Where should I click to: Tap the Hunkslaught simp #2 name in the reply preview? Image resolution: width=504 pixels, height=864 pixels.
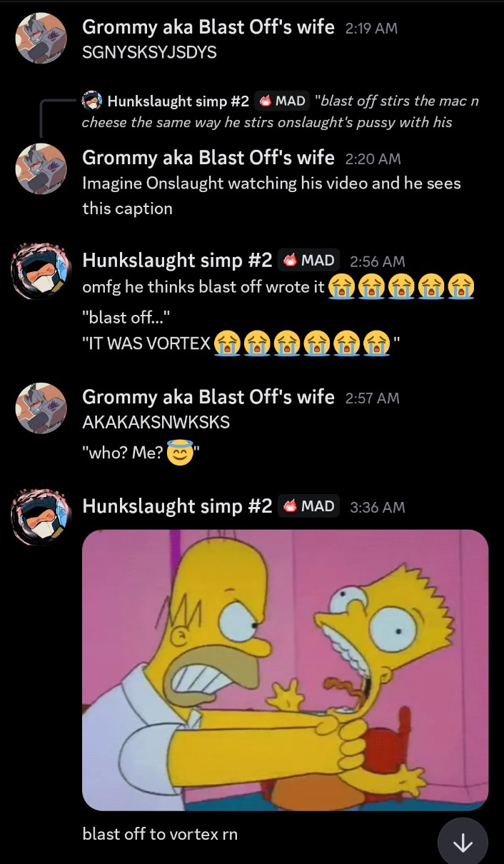tap(178, 101)
